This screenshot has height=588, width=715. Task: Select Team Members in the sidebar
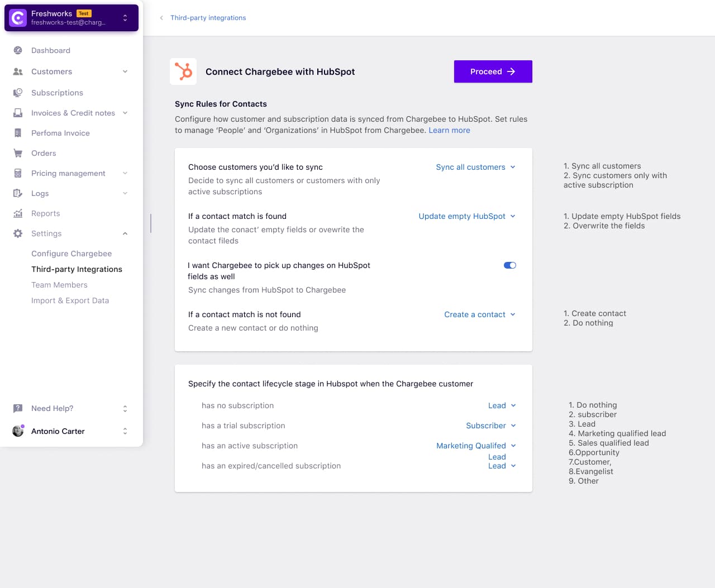pyautogui.click(x=59, y=285)
